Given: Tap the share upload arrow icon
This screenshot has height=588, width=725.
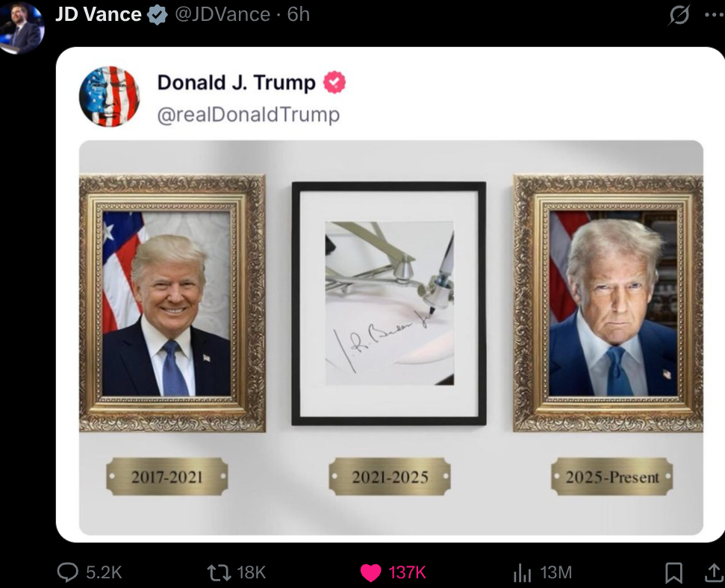Looking at the screenshot, I should pos(715,572).
